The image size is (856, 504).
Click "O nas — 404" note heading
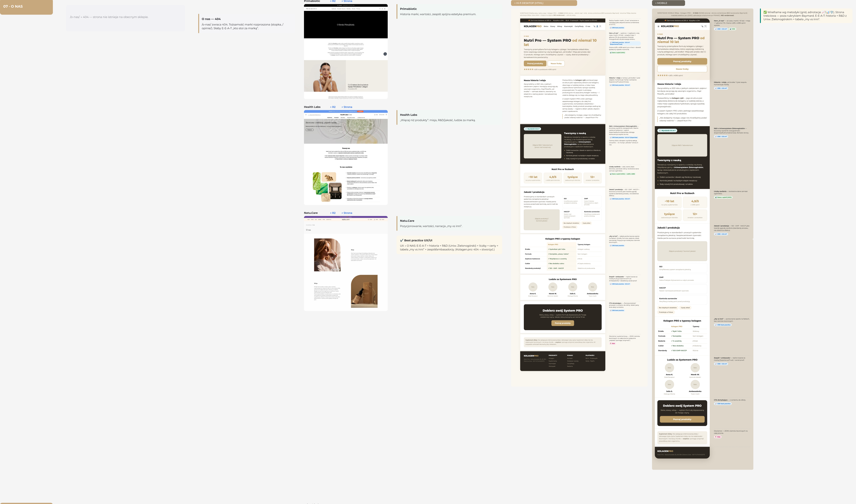(211, 19)
